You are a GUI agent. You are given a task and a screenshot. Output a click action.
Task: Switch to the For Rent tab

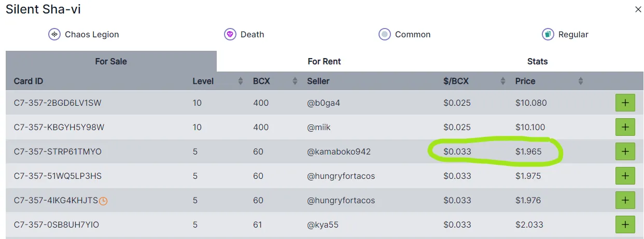[x=324, y=61]
